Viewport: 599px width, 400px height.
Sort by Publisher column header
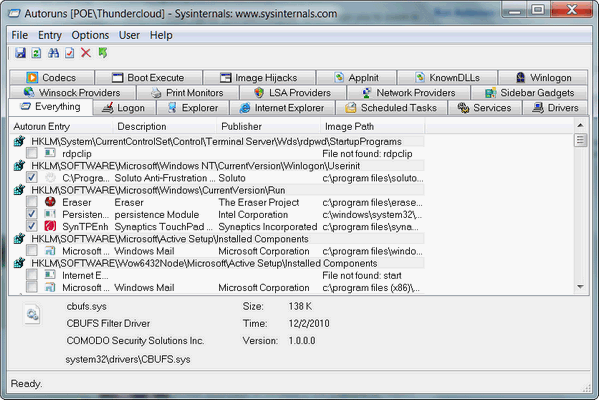[269, 126]
